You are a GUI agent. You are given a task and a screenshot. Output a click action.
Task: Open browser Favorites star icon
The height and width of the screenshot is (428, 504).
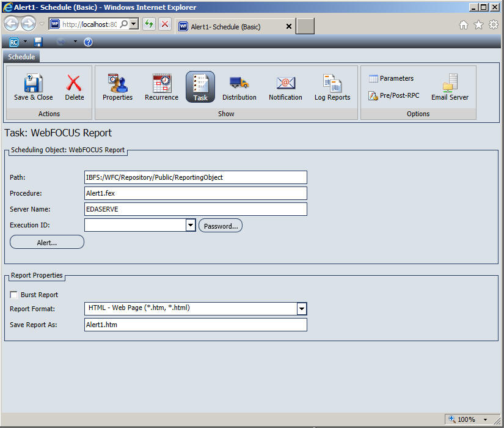pyautogui.click(x=478, y=25)
